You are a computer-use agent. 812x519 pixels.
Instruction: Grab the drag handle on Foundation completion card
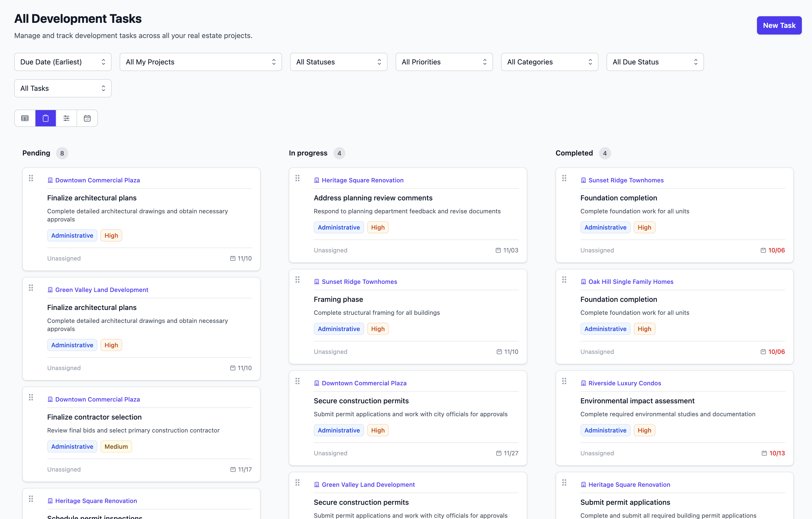click(x=564, y=178)
